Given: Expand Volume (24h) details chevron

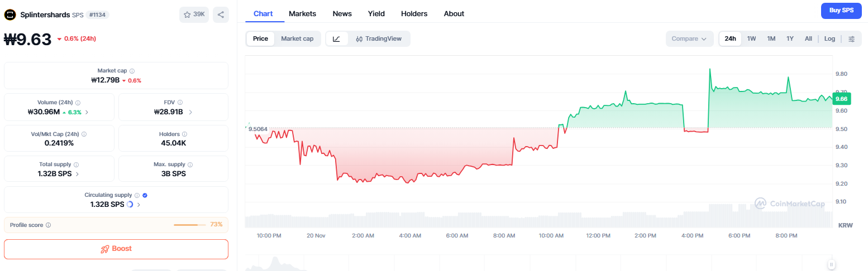Looking at the screenshot, I should tap(87, 112).
